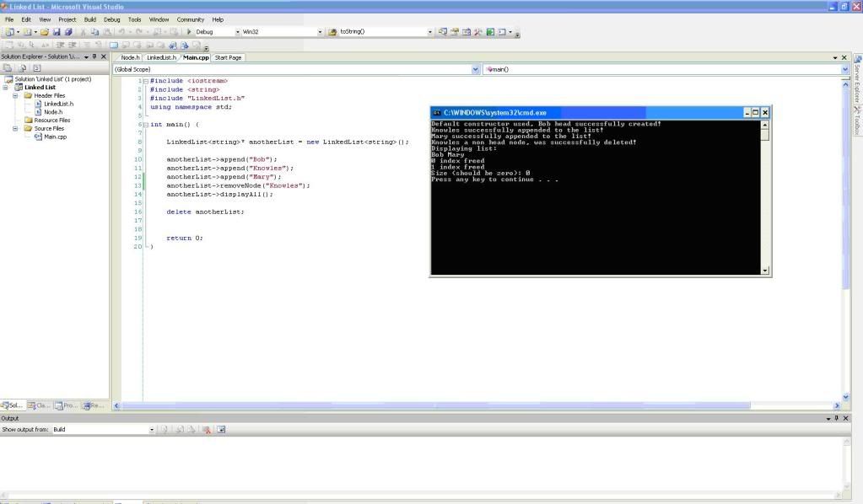Toggle Word Wrap in the Output toolbar
Screen dimensions: 863x504
(221, 430)
